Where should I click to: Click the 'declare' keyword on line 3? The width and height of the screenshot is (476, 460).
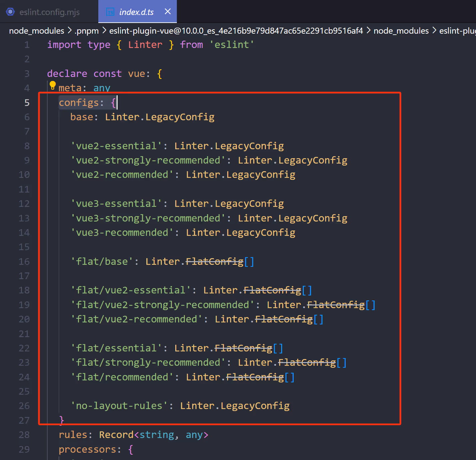point(67,74)
